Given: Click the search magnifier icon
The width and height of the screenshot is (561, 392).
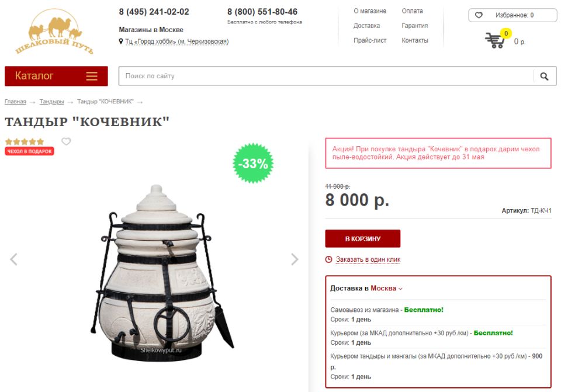Looking at the screenshot, I should (x=544, y=76).
